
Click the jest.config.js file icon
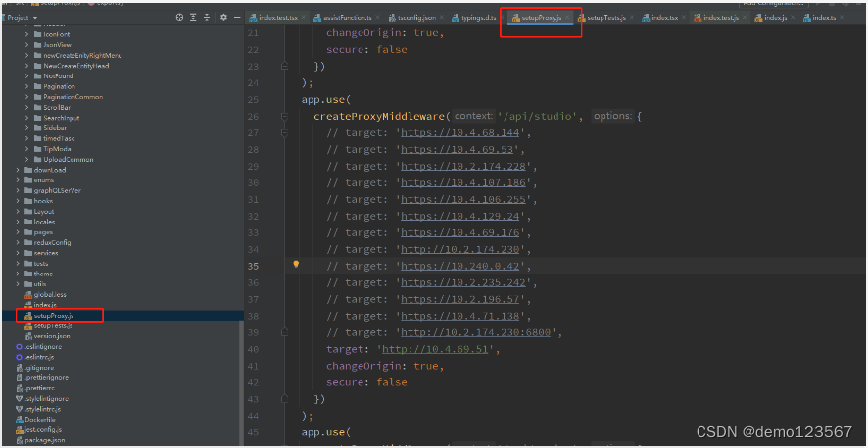point(20,429)
